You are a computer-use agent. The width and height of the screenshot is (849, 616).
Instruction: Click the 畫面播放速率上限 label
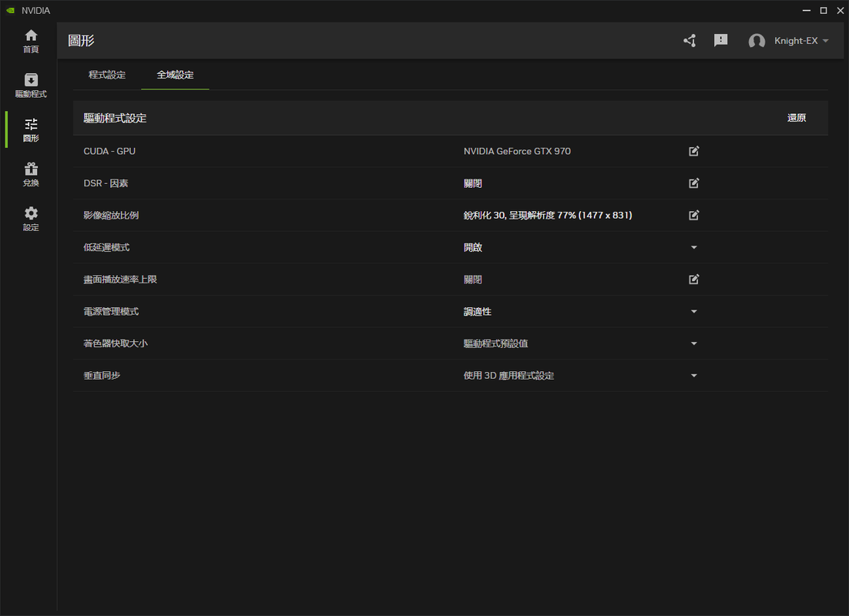(x=120, y=280)
